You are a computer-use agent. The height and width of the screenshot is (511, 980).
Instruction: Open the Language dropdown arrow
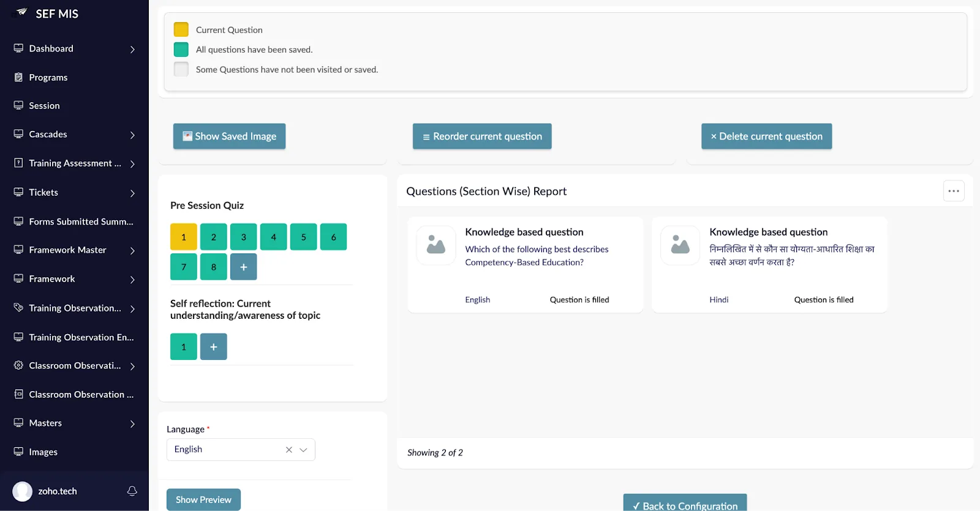pos(303,450)
